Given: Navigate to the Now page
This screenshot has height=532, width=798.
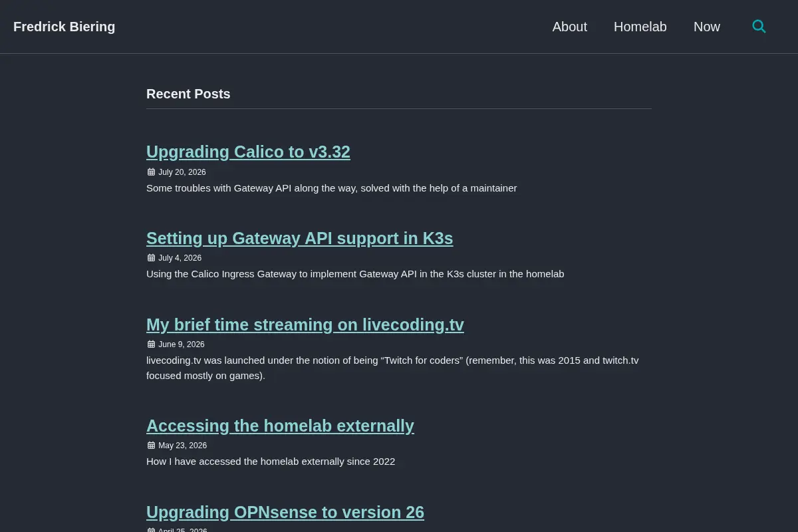Looking at the screenshot, I should point(707,27).
